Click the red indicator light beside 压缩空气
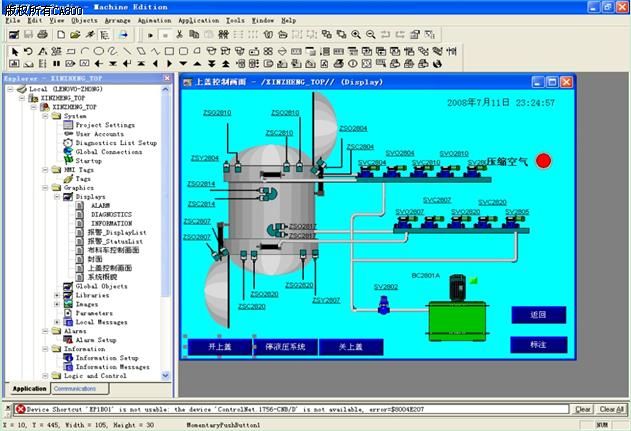Viewport: 631px width, 431px height. 543,160
